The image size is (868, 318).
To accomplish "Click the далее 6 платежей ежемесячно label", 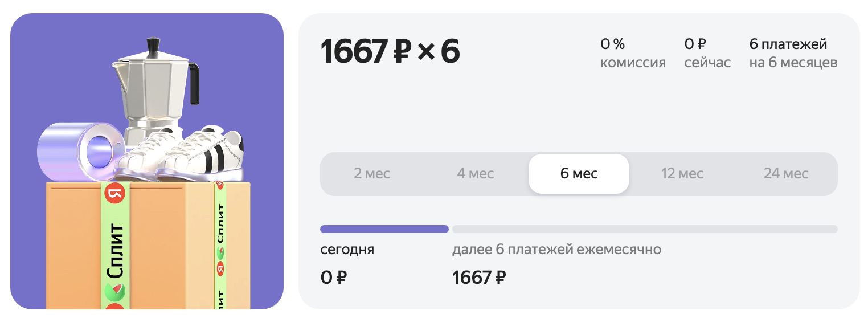I will (556, 250).
